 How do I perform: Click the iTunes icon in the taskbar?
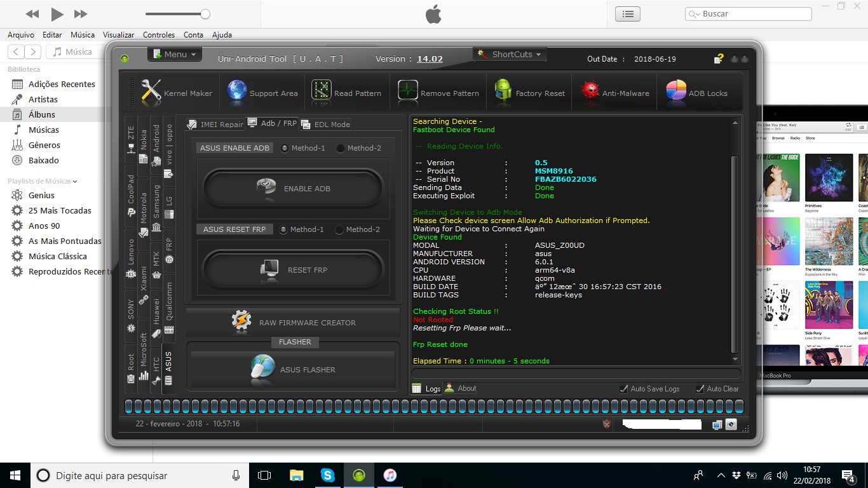click(390, 475)
